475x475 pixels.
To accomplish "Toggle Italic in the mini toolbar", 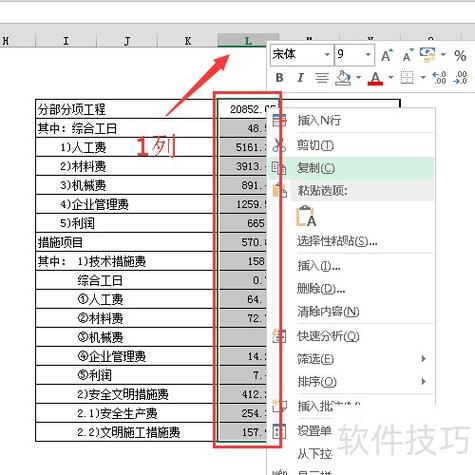I will pyautogui.click(x=300, y=78).
